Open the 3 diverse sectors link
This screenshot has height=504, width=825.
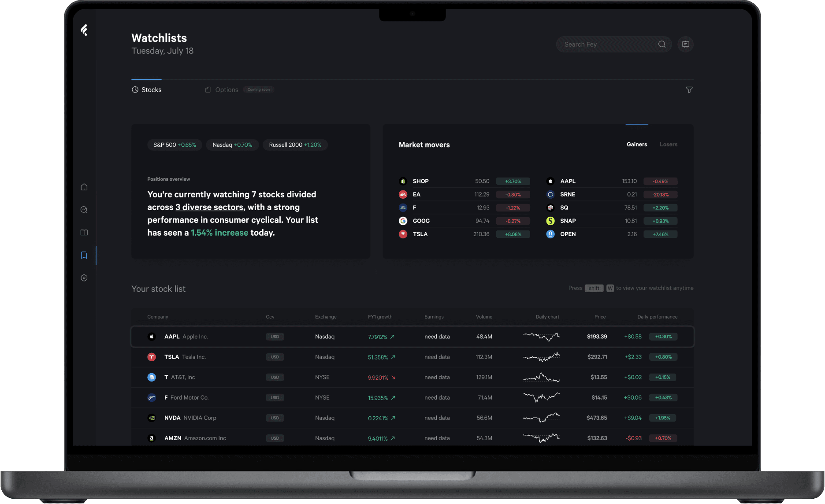[x=209, y=207]
